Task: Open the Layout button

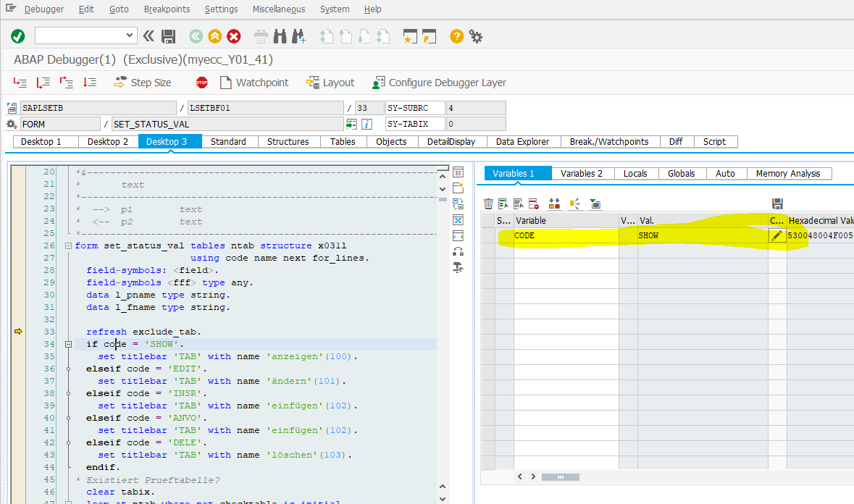Action: (x=330, y=82)
